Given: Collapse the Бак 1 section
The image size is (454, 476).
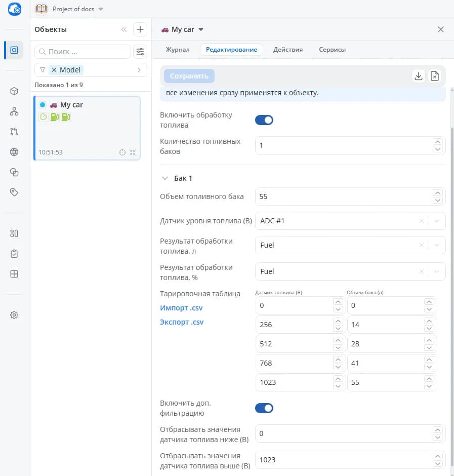Looking at the screenshot, I should click(165, 178).
